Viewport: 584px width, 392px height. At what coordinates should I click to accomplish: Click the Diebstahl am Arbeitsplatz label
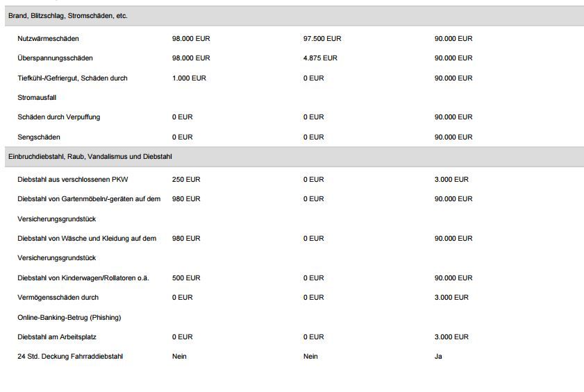coord(57,337)
